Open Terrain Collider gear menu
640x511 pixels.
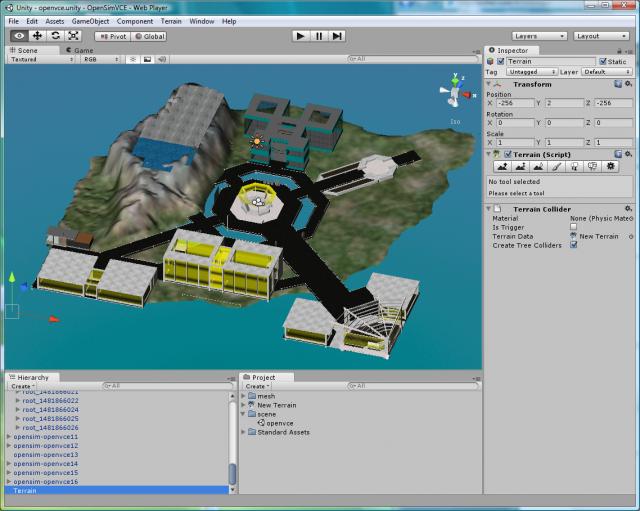point(628,209)
